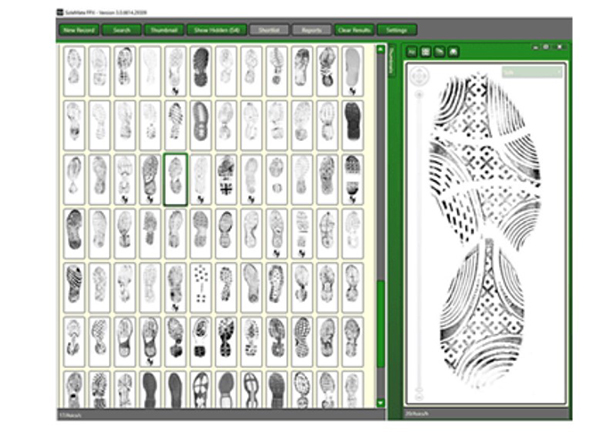Click the second icon in viewer toolbar

[x=423, y=50]
